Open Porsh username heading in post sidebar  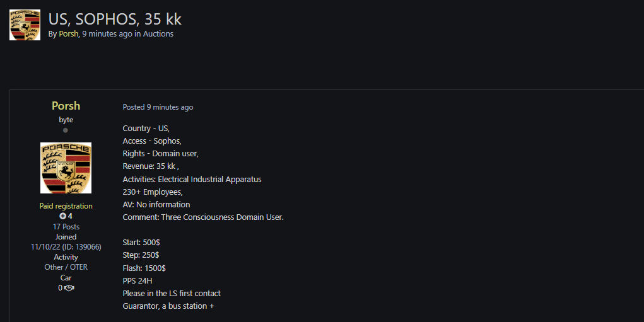tap(66, 106)
